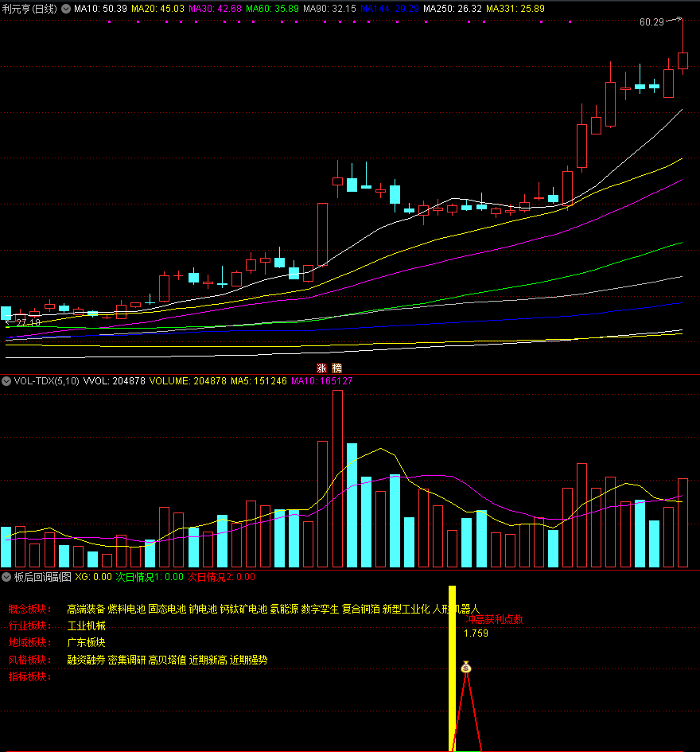Click the 60.29 high price label

coord(651,22)
